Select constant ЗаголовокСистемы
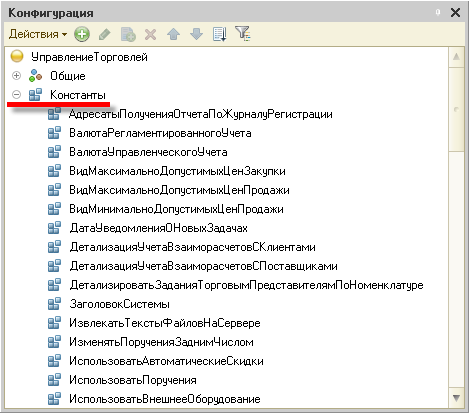 (120, 304)
